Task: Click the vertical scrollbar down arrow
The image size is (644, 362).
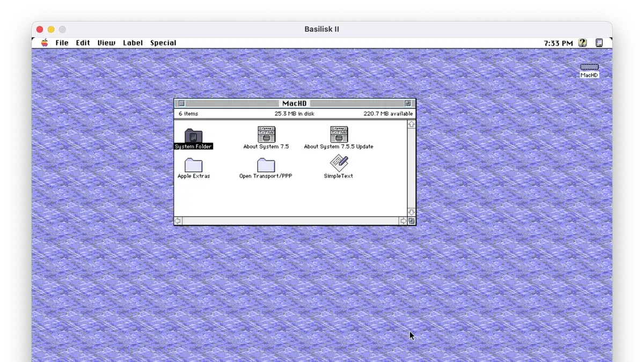Action: pos(412,212)
